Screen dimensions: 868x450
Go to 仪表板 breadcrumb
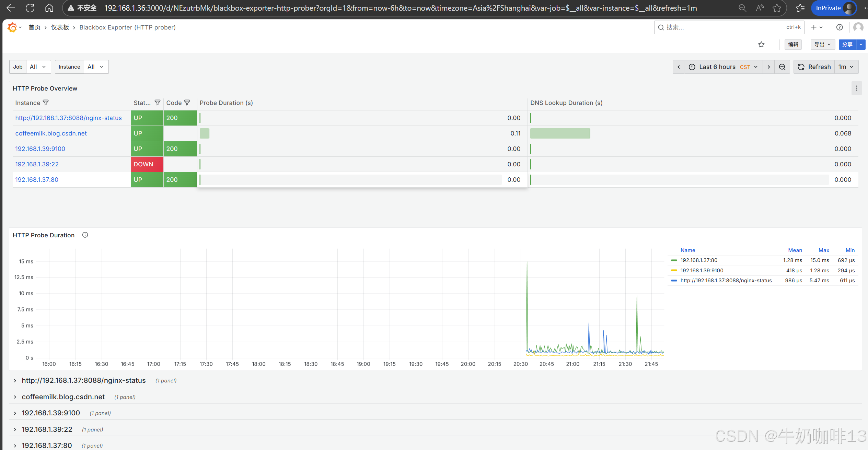60,27
